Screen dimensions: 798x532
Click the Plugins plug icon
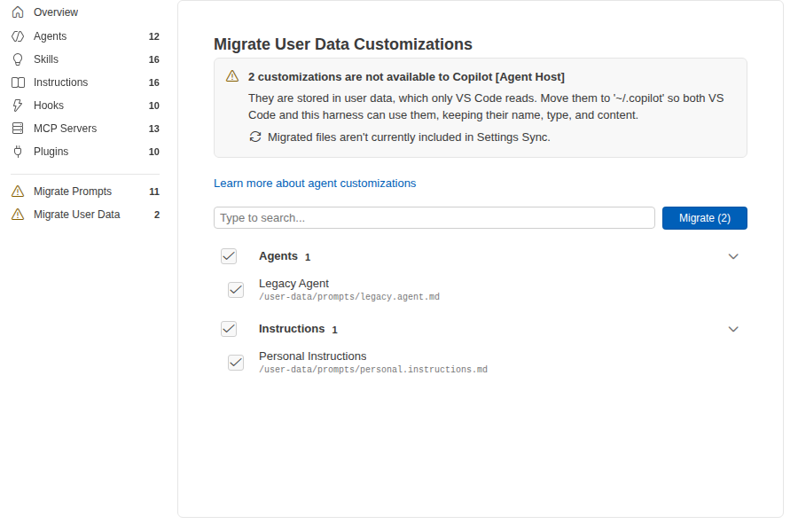pos(18,152)
